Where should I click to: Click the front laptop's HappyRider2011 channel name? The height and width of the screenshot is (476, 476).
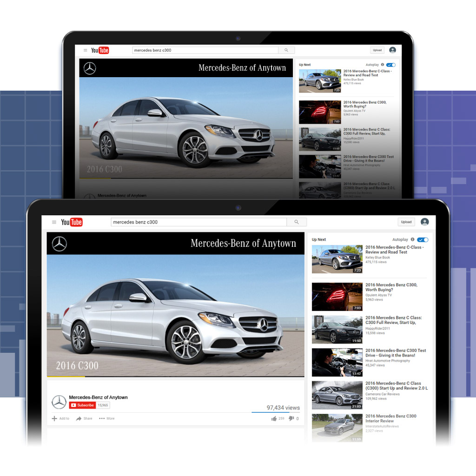pos(377,329)
